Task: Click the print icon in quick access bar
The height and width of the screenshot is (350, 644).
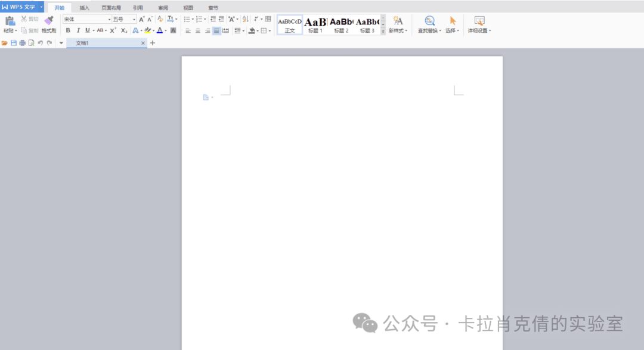Action: coord(23,43)
